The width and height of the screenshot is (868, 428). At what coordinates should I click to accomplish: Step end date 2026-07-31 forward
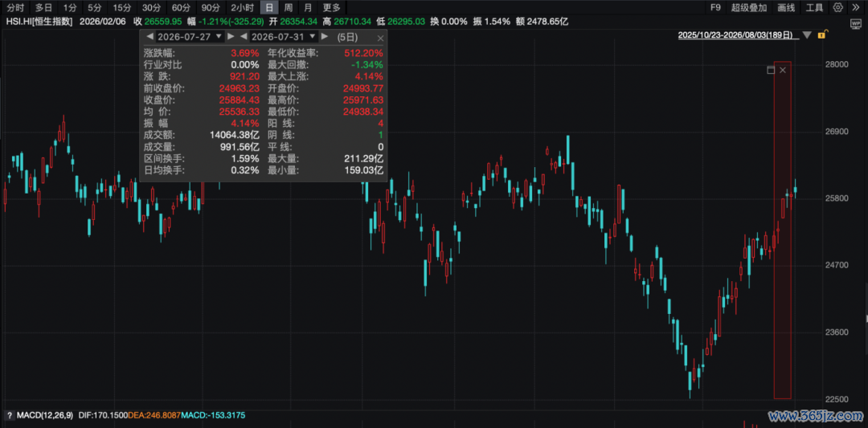pos(325,36)
